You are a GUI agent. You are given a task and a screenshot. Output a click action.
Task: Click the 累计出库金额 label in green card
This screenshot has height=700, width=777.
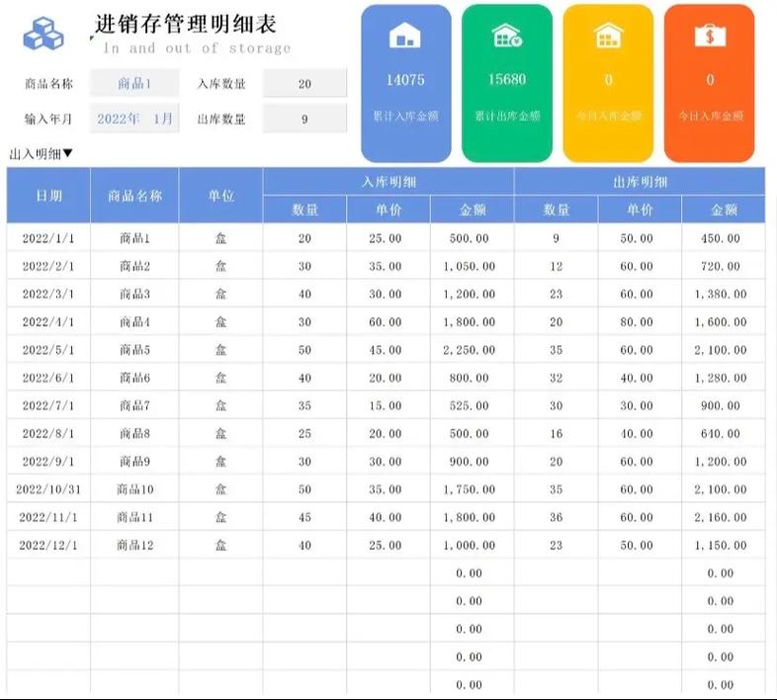507,116
